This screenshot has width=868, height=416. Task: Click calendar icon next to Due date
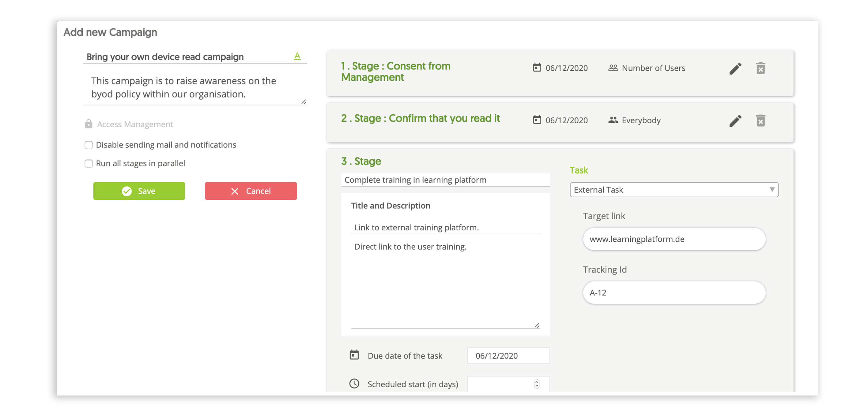click(354, 355)
